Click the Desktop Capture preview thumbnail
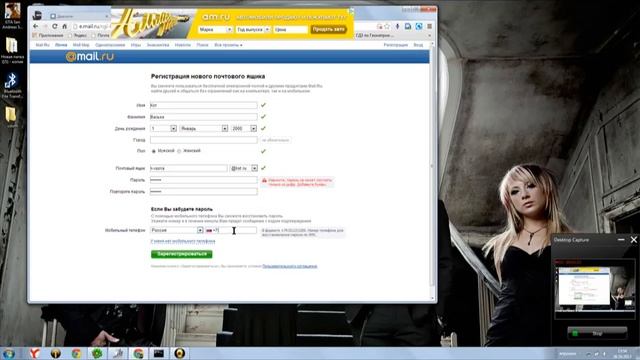Screen dimensions: 640x360 click(595, 289)
